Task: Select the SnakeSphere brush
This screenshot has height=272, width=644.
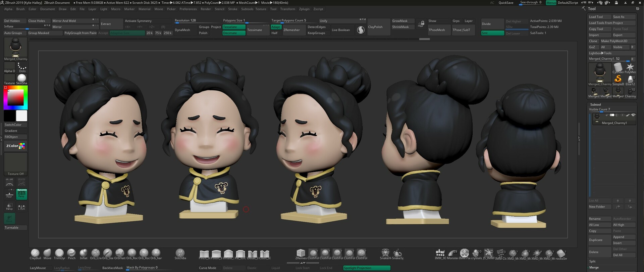Action: tap(397, 254)
